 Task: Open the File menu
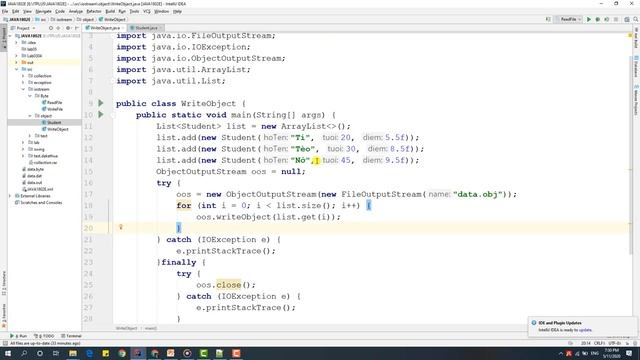point(5,11)
